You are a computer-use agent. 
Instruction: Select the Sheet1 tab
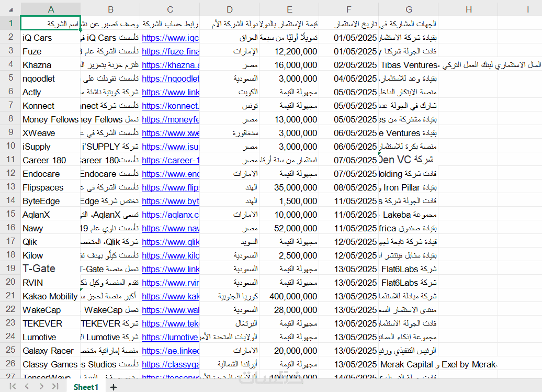(86, 387)
